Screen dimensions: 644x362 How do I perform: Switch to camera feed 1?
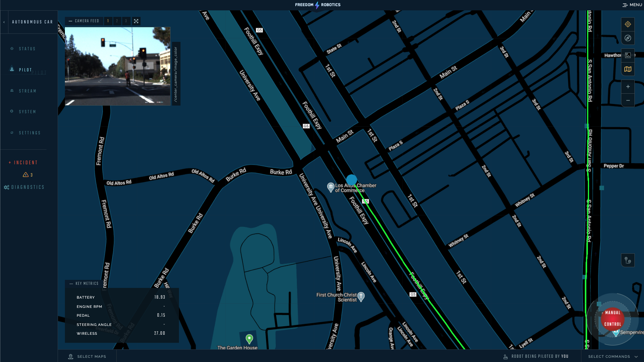pos(108,21)
